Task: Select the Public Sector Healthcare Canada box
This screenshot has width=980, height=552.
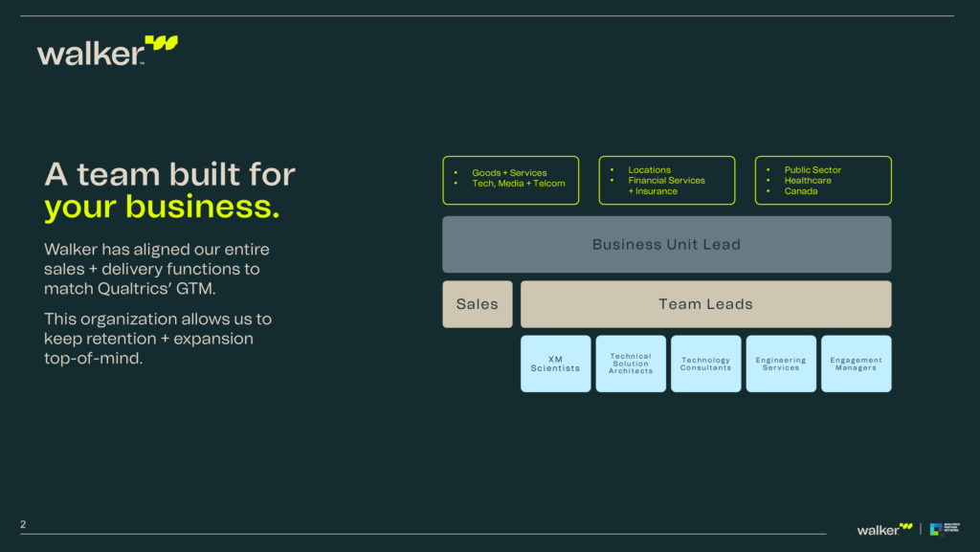Action: point(823,181)
